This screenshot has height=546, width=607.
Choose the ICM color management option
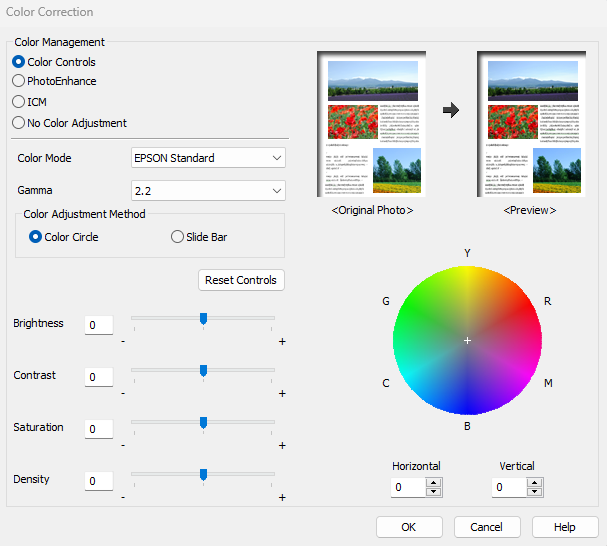click(x=19, y=101)
